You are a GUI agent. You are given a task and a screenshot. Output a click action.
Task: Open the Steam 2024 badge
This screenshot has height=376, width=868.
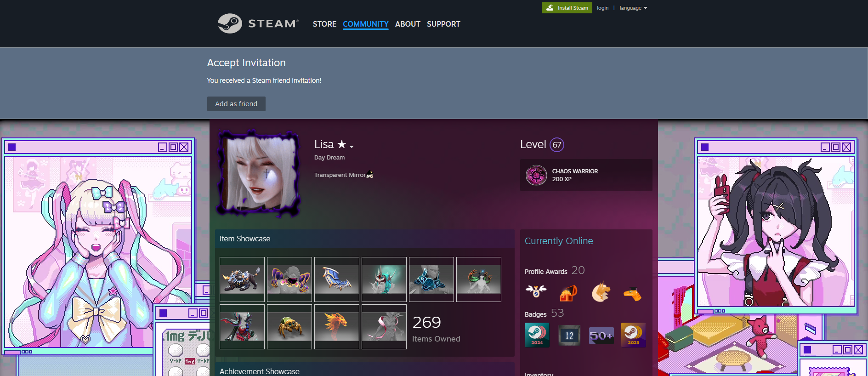[537, 335]
